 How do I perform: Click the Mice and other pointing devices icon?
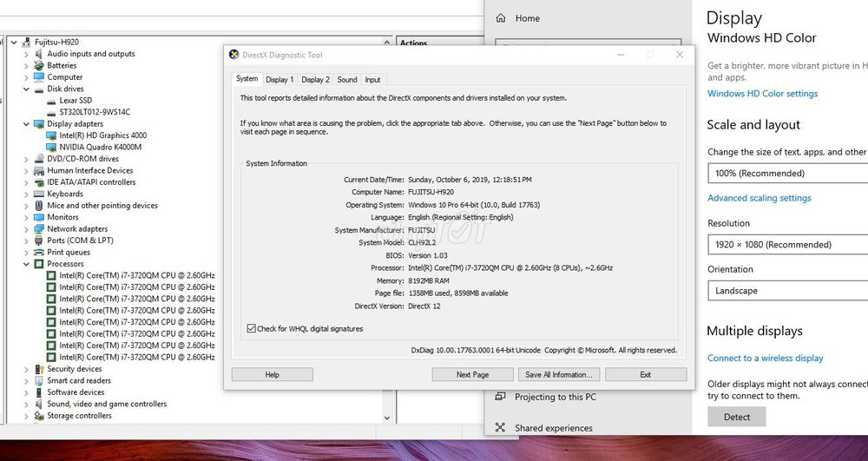click(x=39, y=205)
